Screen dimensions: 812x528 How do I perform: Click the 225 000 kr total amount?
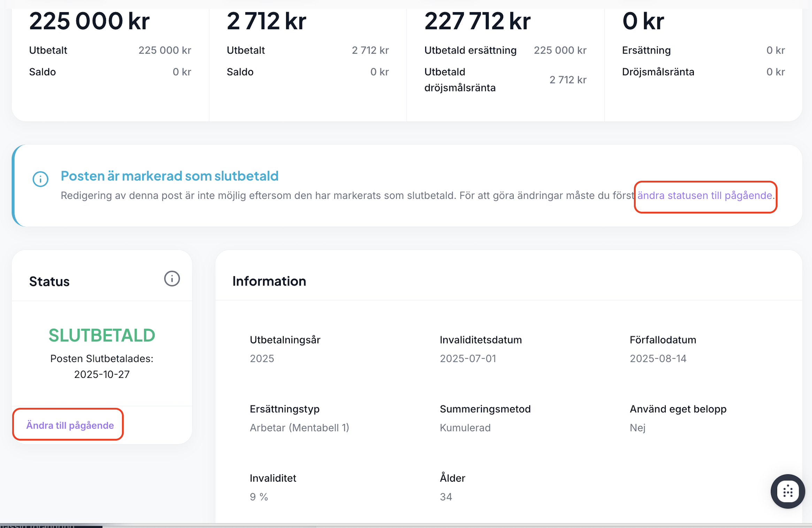tap(89, 21)
